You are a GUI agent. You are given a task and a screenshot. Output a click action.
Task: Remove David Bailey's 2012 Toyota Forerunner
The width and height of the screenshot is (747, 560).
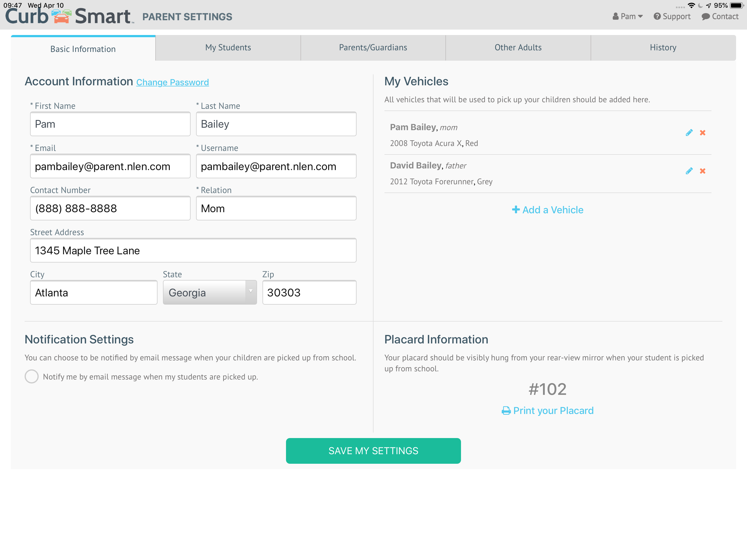pyautogui.click(x=702, y=171)
